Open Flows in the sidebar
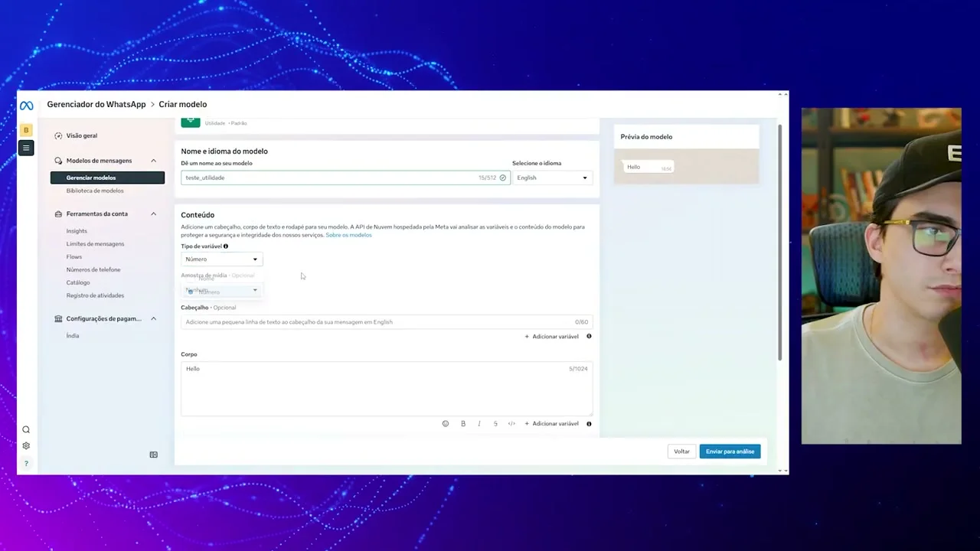This screenshot has height=551, width=980. (x=74, y=257)
